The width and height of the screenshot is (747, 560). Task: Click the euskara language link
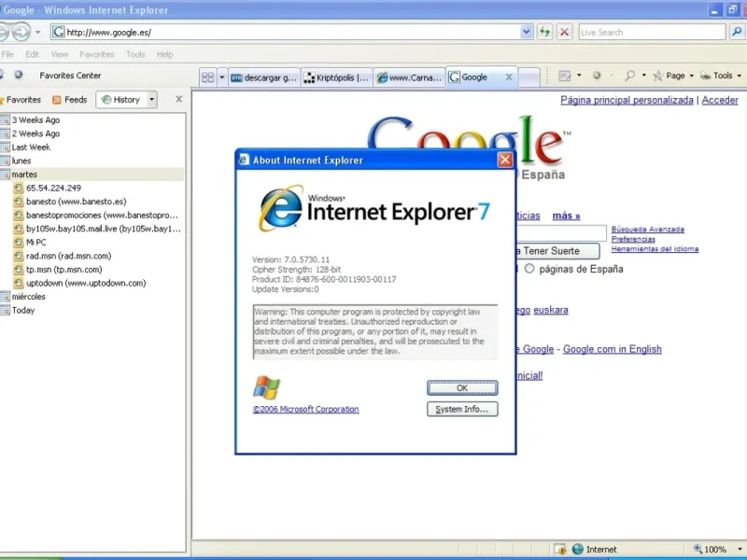pos(551,310)
